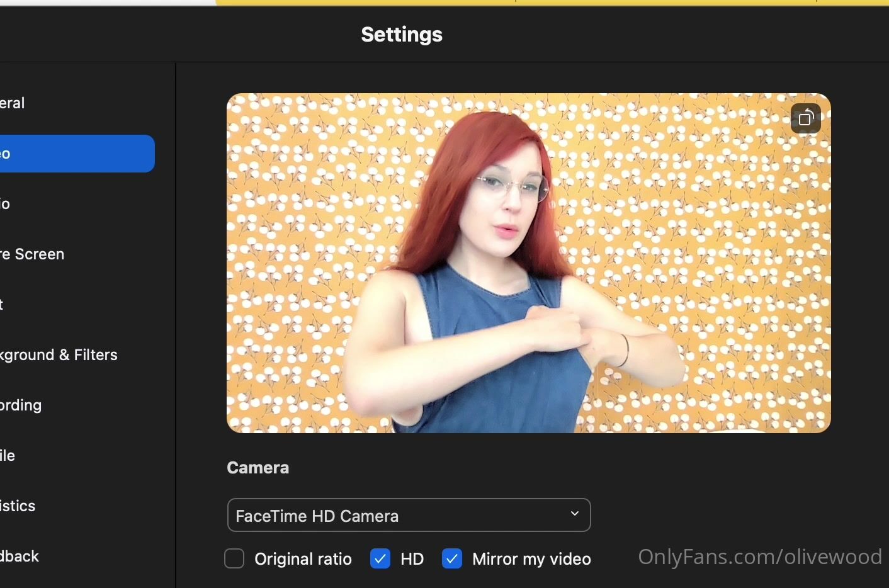The width and height of the screenshot is (889, 588).
Task: Click the Settings window title
Action: (x=402, y=35)
